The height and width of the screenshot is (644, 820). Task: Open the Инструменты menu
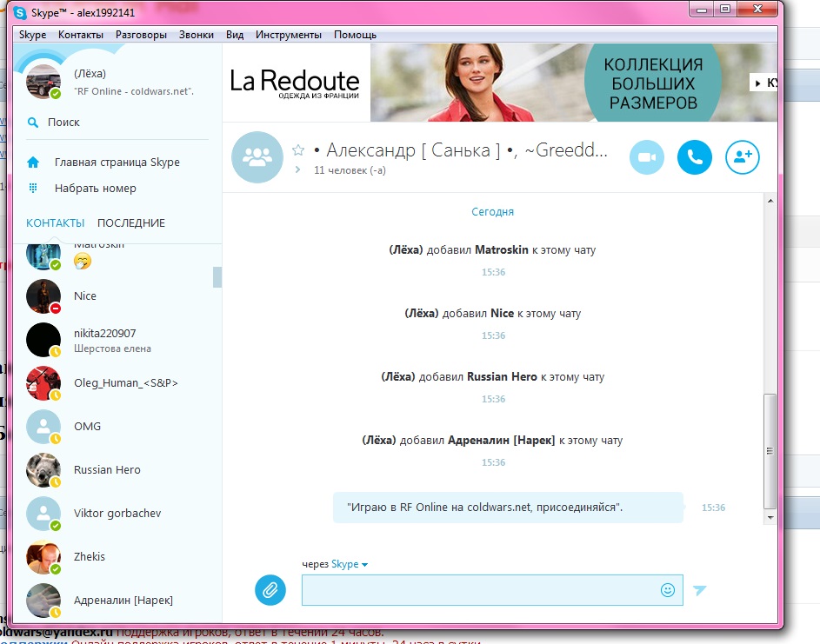pos(289,35)
